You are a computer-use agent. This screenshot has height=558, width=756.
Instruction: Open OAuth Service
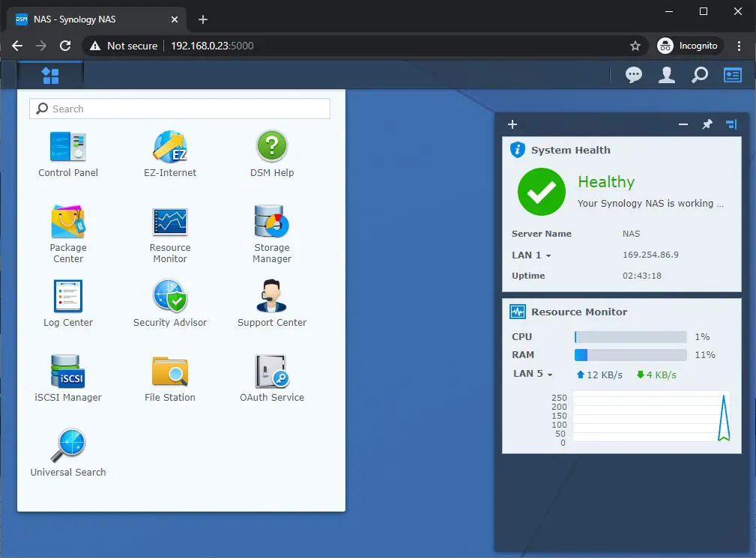point(272,379)
